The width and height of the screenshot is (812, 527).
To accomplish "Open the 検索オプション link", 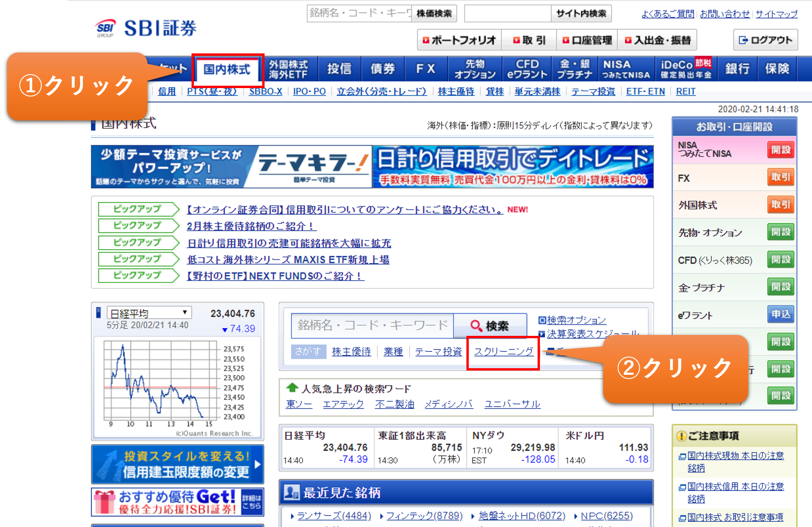I will click(x=576, y=320).
